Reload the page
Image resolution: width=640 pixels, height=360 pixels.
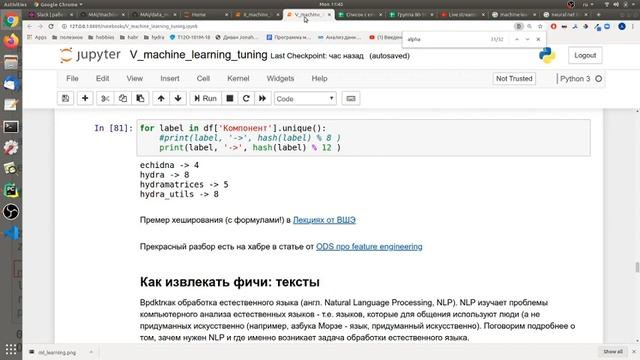51,26
